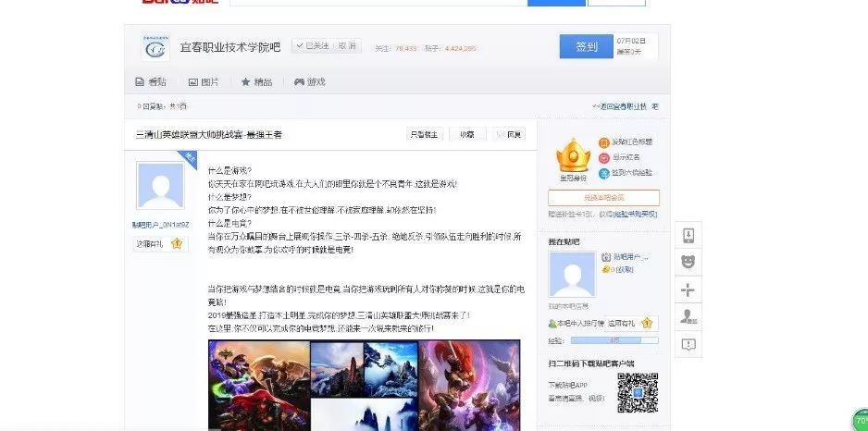
Task: Click the green circle badge at the bottom-right corner
Action: [861, 420]
